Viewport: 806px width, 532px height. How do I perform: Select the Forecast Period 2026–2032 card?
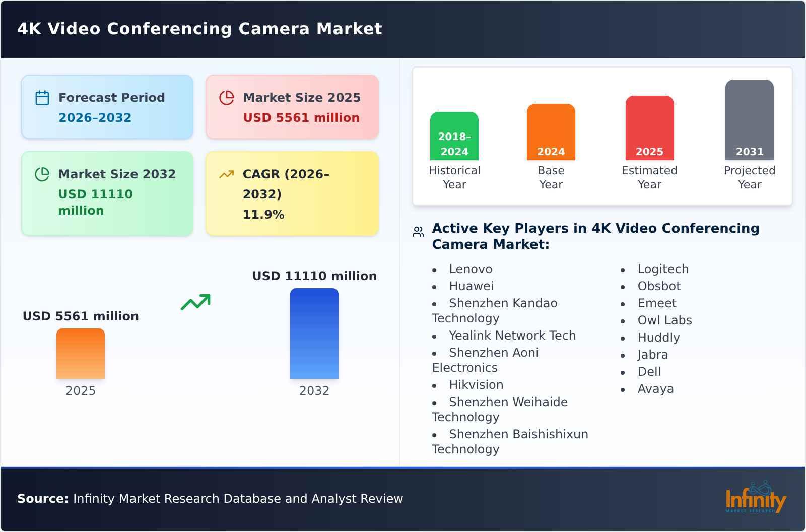point(107,106)
